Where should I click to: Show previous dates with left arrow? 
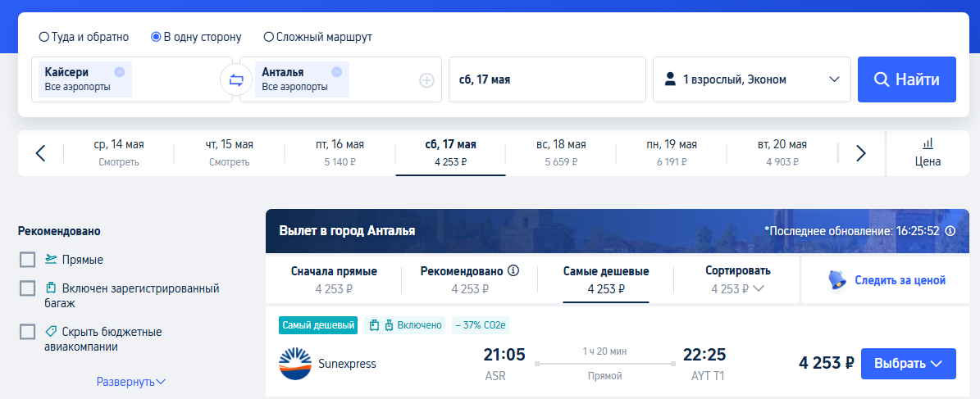41,153
